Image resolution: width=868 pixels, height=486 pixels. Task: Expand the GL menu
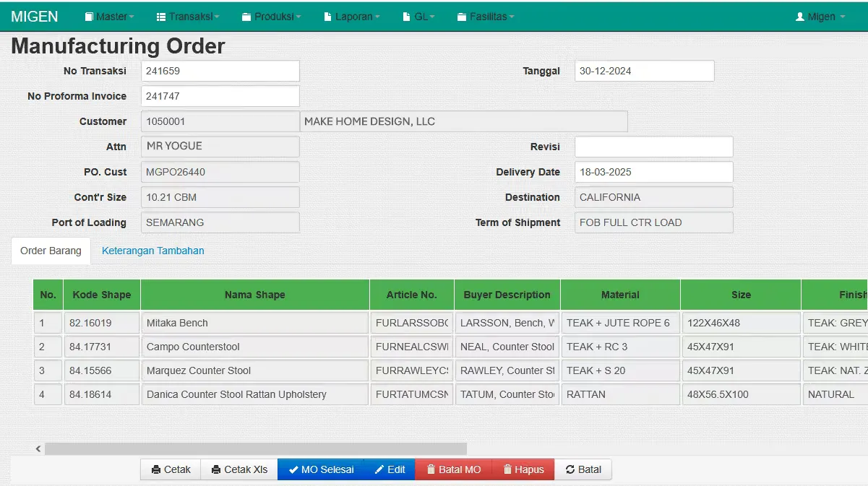pos(418,17)
